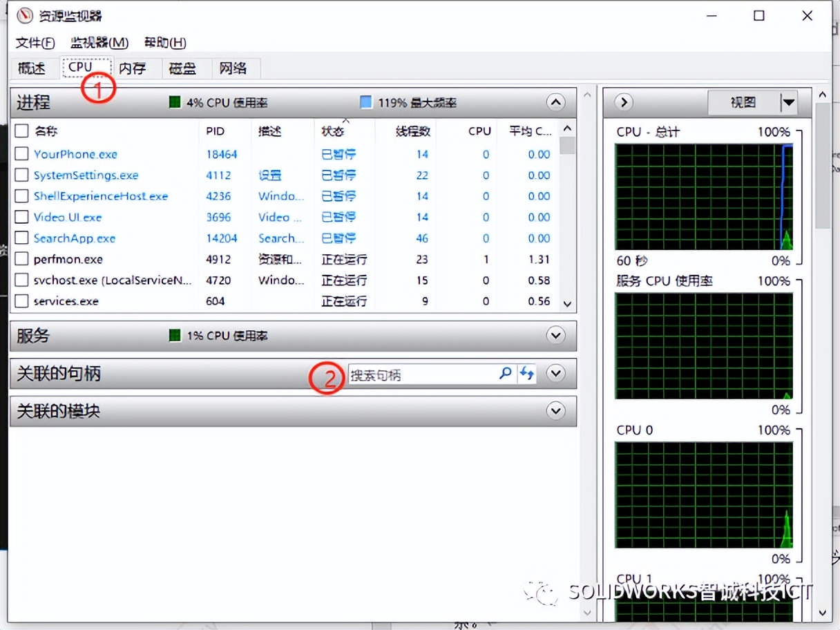Click the 服务 CPU 使用率 graph

(704, 346)
